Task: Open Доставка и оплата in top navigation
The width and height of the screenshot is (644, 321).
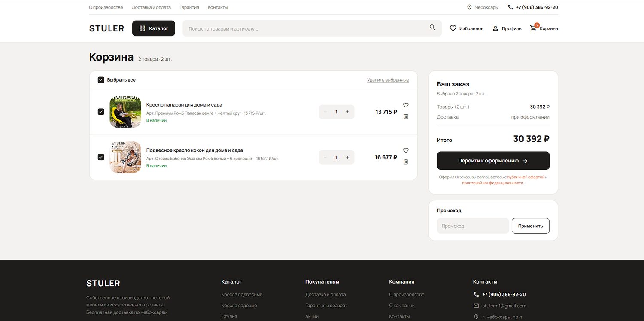Action: tap(151, 7)
